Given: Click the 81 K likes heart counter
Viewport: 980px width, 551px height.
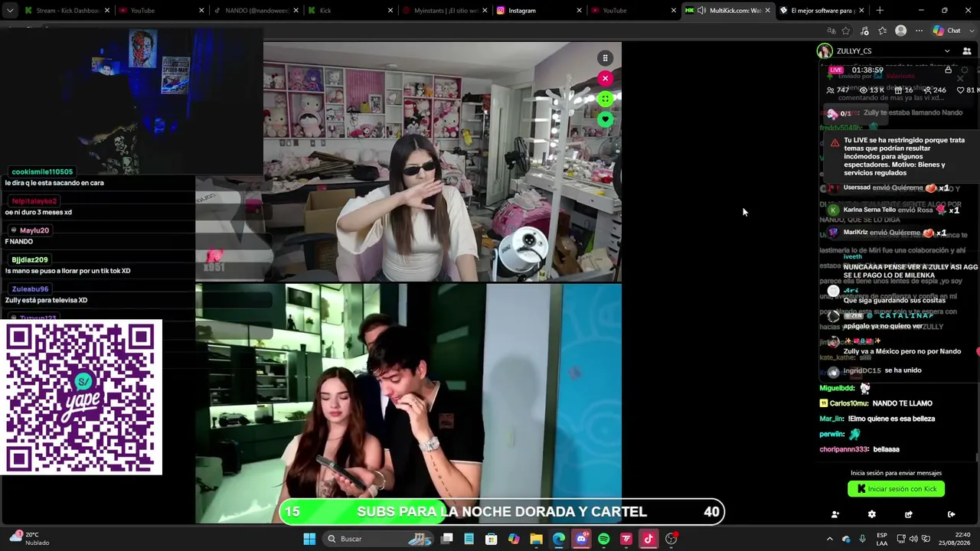Looking at the screenshot, I should [x=967, y=90].
